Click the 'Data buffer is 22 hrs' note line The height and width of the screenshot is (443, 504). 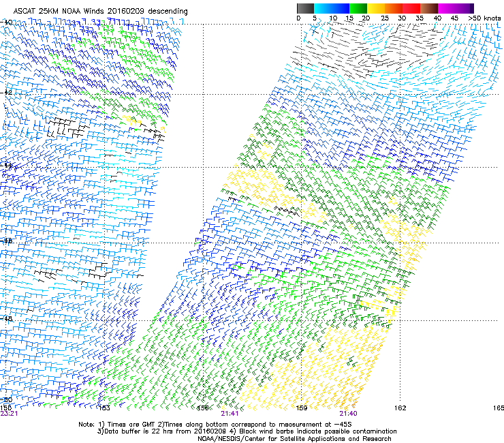click(247, 431)
